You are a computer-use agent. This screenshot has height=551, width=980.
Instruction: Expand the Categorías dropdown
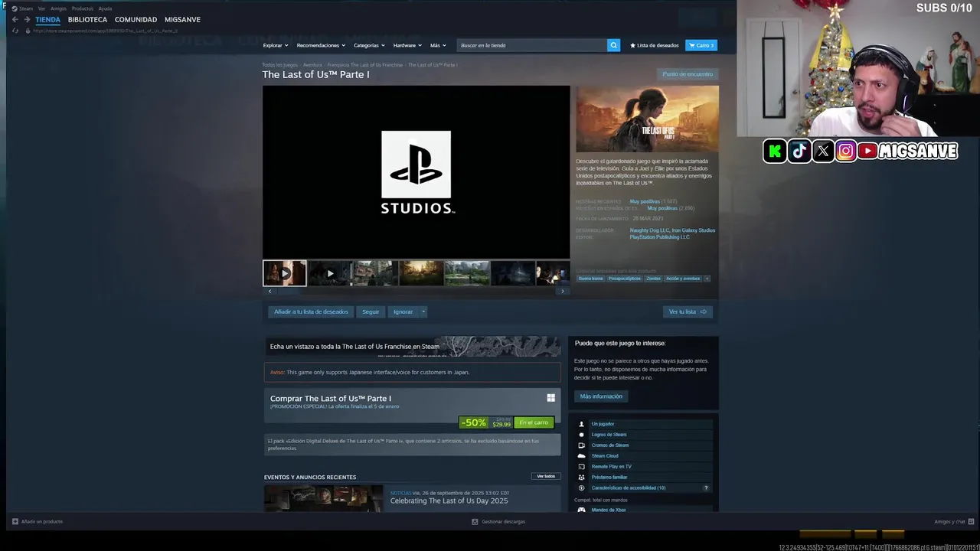[369, 45]
